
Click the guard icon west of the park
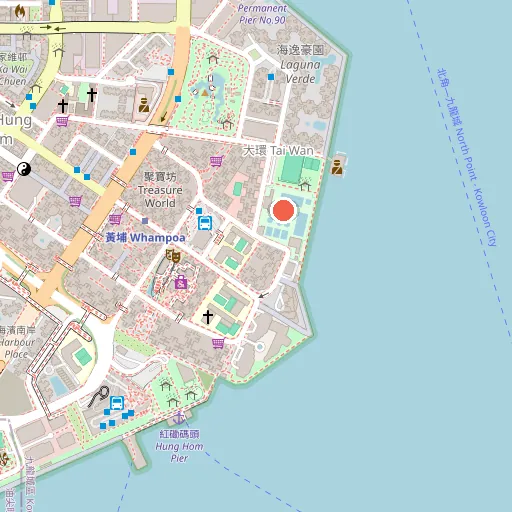tap(144, 105)
